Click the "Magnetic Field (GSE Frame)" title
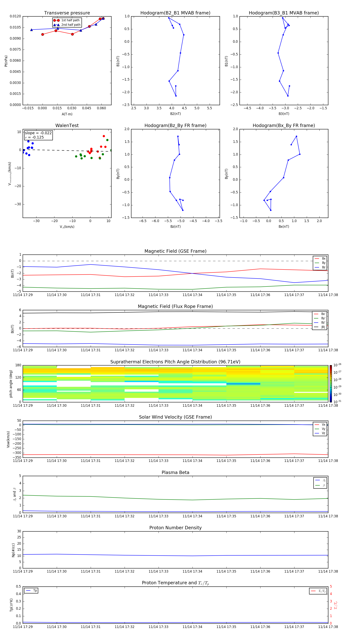 click(x=175, y=251)
